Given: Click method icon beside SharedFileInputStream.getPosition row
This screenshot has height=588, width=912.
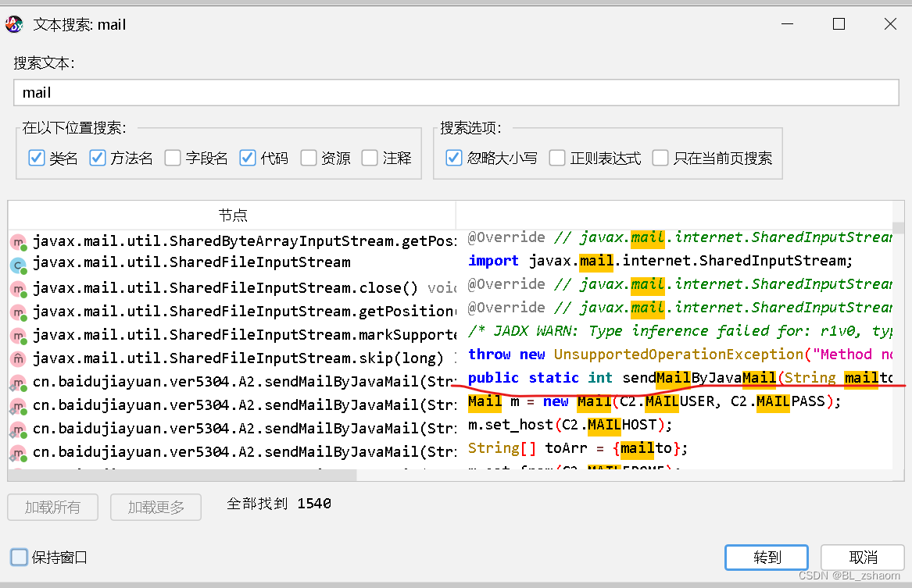Looking at the screenshot, I should (x=19, y=312).
